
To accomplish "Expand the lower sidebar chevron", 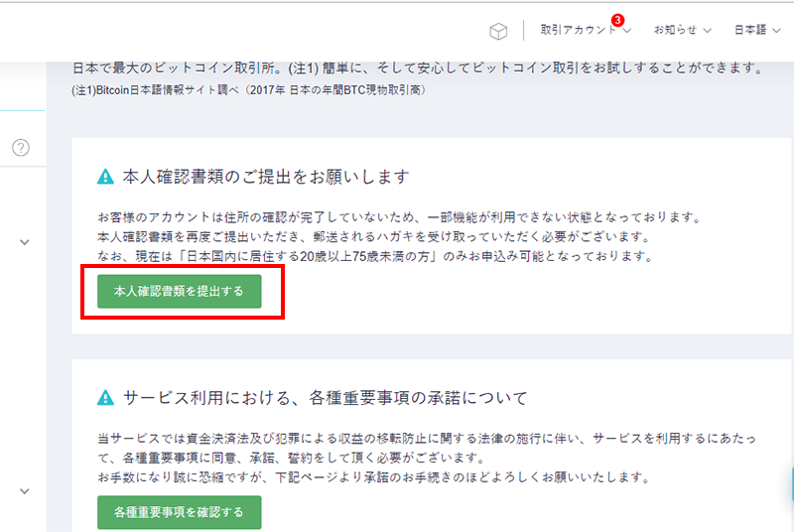I will [x=24, y=491].
